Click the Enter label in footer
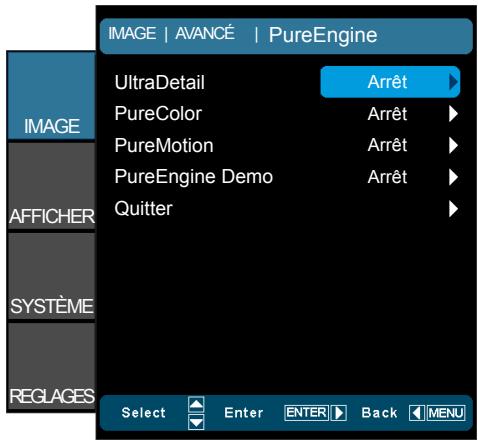 [x=244, y=413]
